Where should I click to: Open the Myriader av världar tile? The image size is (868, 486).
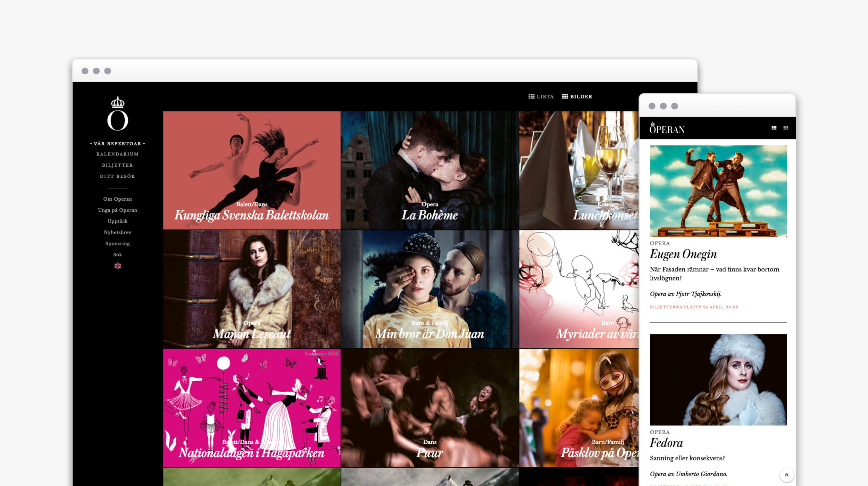(x=579, y=289)
